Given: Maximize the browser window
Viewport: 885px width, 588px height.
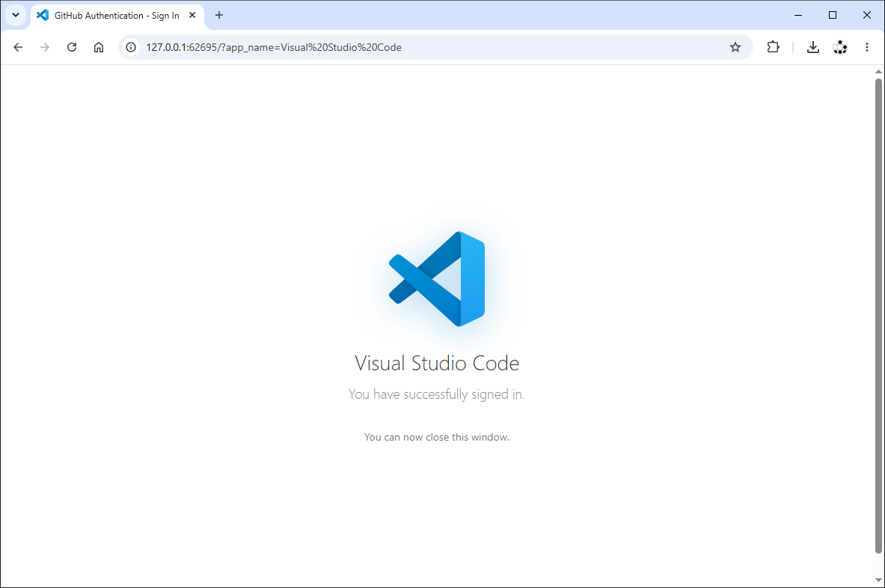Looking at the screenshot, I should [833, 15].
